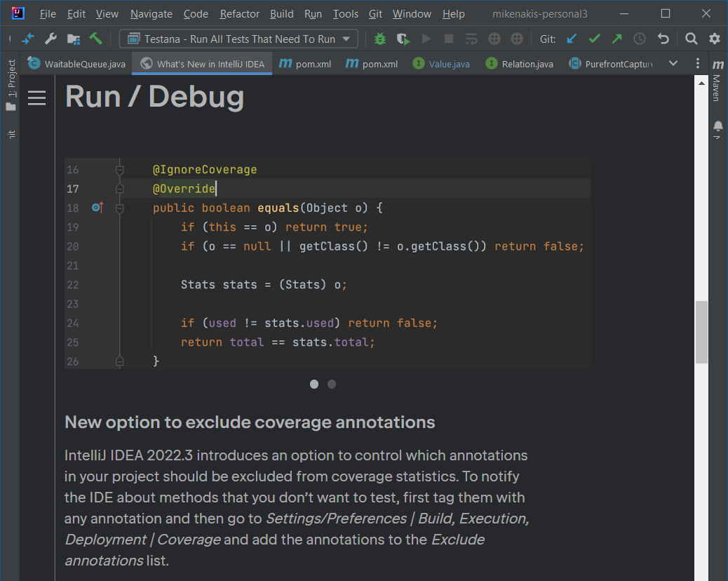Collapse code fold marker at line 18

click(x=119, y=208)
